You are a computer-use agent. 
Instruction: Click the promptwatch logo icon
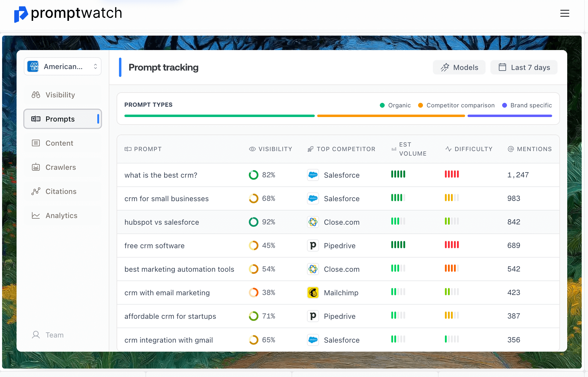[20, 14]
